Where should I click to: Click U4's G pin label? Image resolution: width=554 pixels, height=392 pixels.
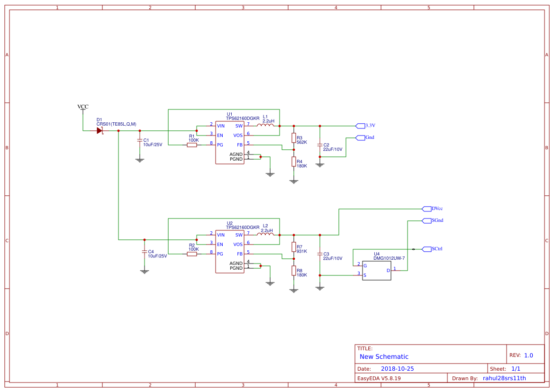(365, 266)
